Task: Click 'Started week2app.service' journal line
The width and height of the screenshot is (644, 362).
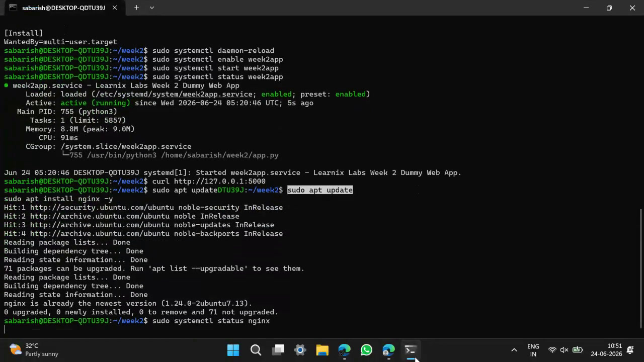Action: [232, 172]
